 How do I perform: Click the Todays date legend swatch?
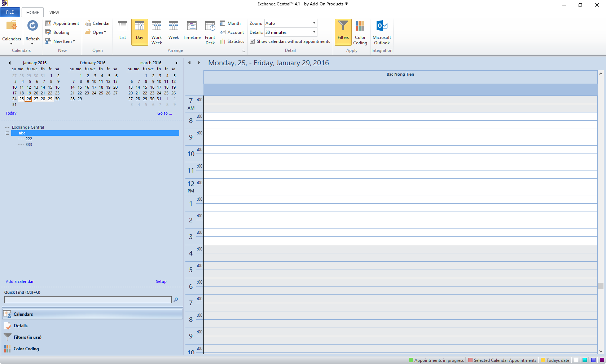pyautogui.click(x=543, y=360)
